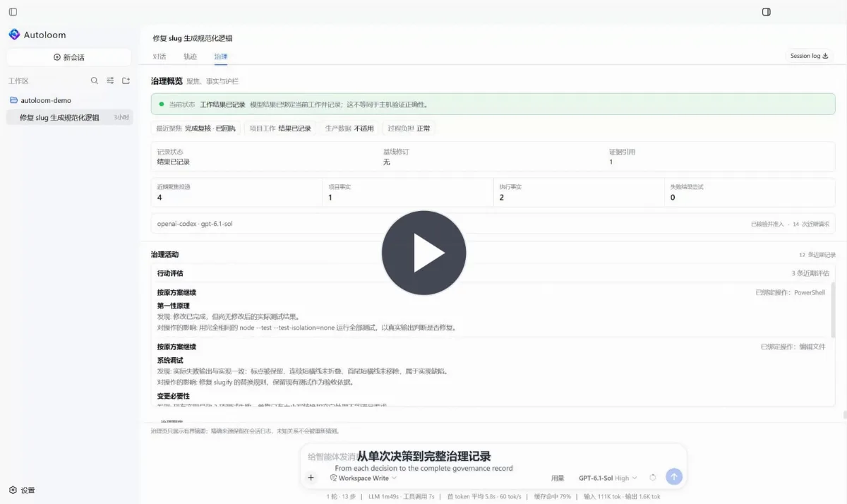Open workspace filter settings icon
This screenshot has height=504, width=847.
coord(110,81)
